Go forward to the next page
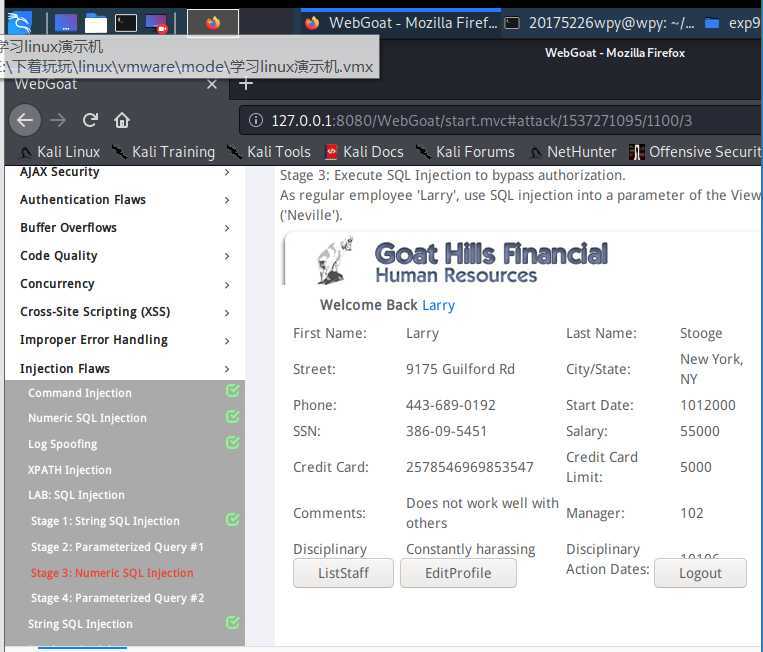The width and height of the screenshot is (763, 652). pos(58,120)
